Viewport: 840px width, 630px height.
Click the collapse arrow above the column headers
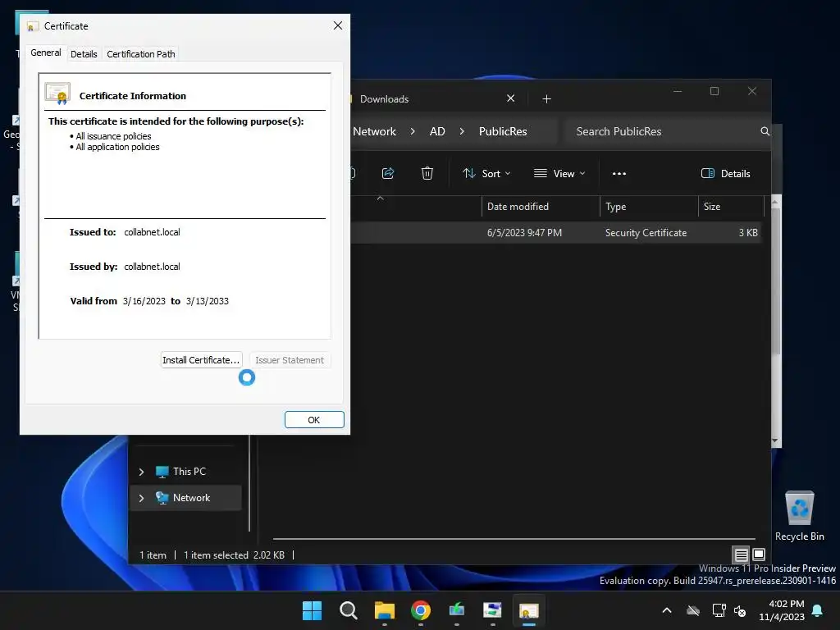click(x=381, y=199)
